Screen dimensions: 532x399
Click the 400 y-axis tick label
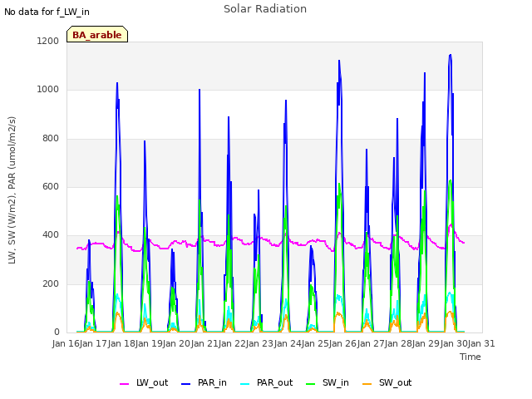(51, 234)
